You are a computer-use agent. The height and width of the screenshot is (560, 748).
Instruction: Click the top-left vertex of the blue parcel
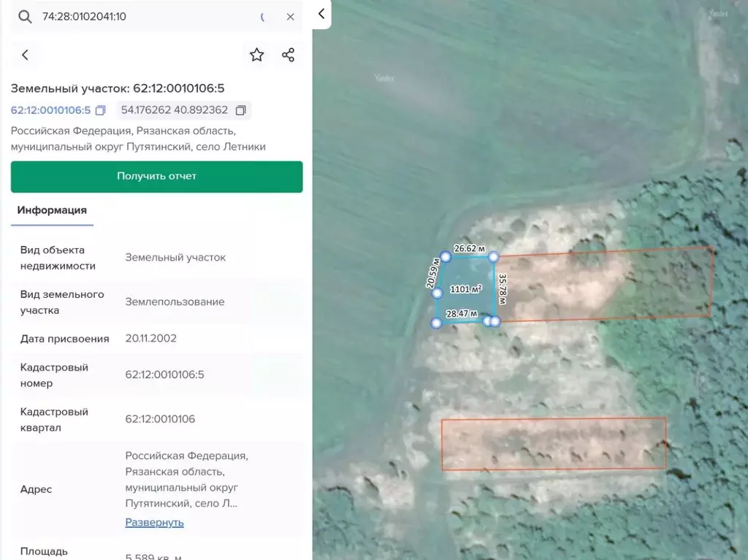[446, 257]
